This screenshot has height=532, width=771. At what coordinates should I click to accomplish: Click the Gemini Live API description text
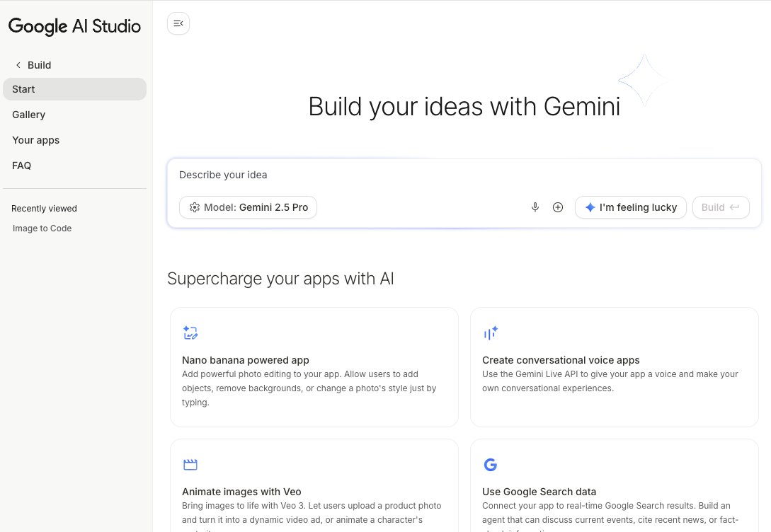[x=610, y=381]
